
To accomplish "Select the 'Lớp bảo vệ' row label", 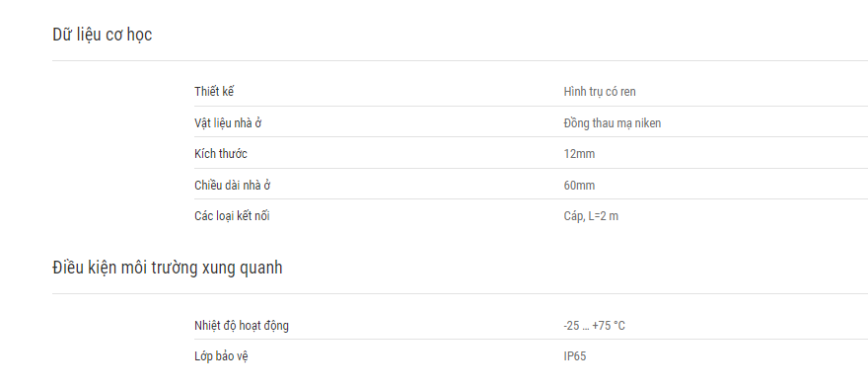I will point(221,356).
